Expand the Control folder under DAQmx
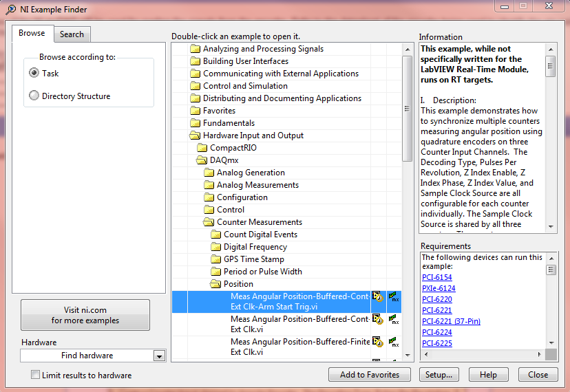This screenshot has height=392, width=570. tap(209, 209)
